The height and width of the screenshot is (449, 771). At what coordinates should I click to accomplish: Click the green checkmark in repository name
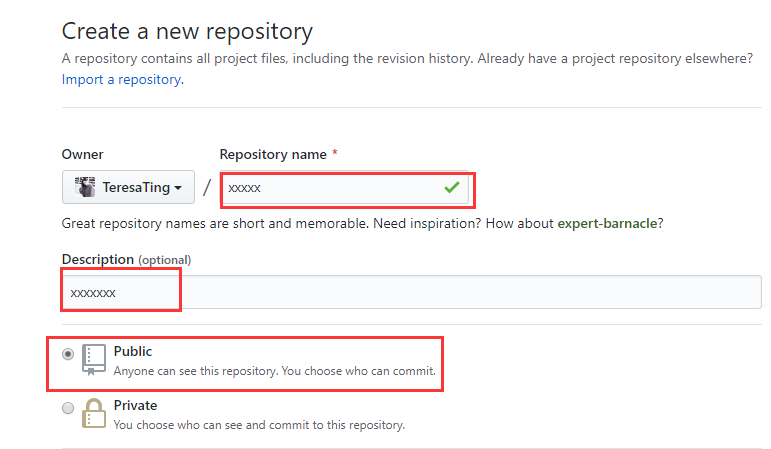pyautogui.click(x=452, y=187)
